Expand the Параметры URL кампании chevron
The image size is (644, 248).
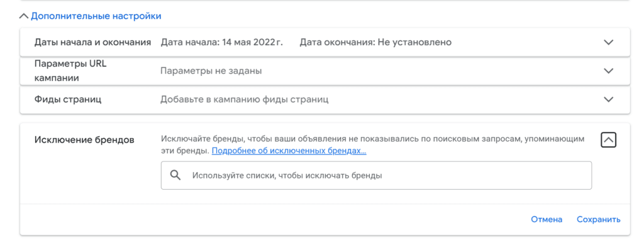tap(608, 71)
